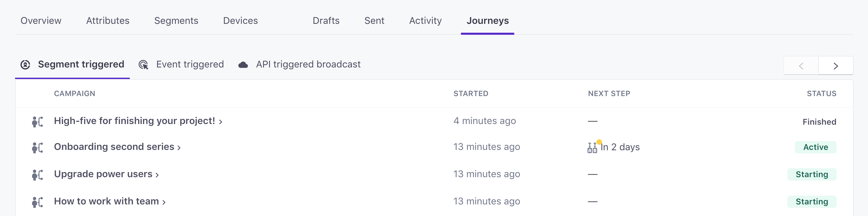Click the journey icon beside How to work with team
This screenshot has height=216, width=868.
[37, 202]
